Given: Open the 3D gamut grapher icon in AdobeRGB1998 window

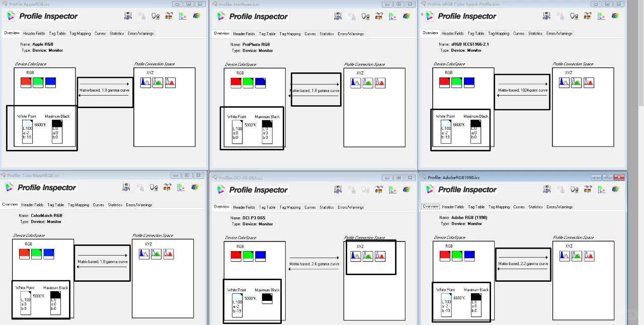Looking at the screenshot, I should (615, 189).
